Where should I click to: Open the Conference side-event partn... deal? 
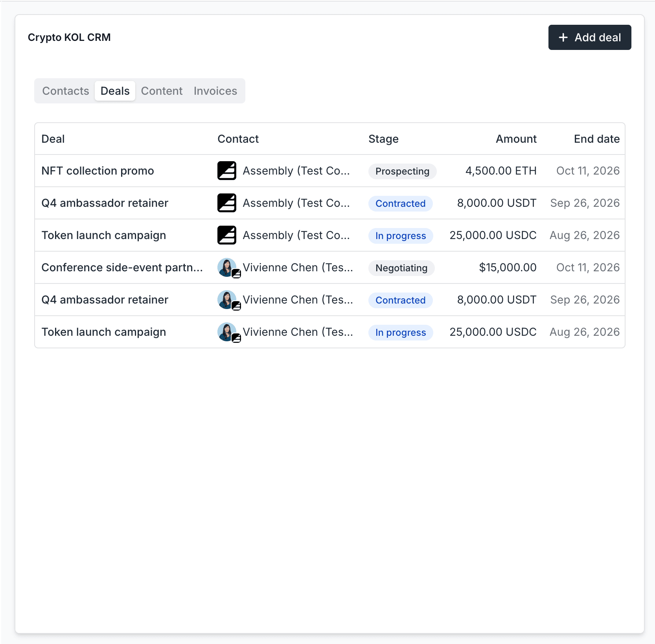coord(122,267)
